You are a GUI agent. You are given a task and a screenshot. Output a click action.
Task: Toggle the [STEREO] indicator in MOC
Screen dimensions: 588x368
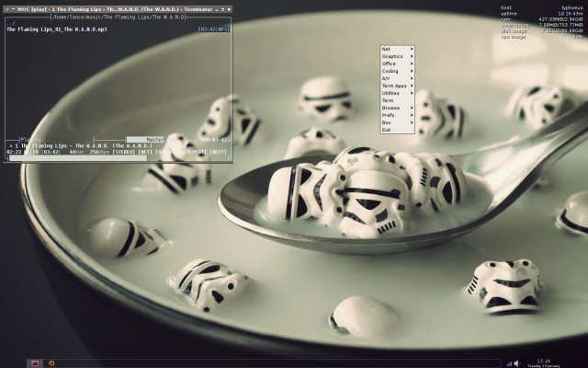tap(123, 152)
